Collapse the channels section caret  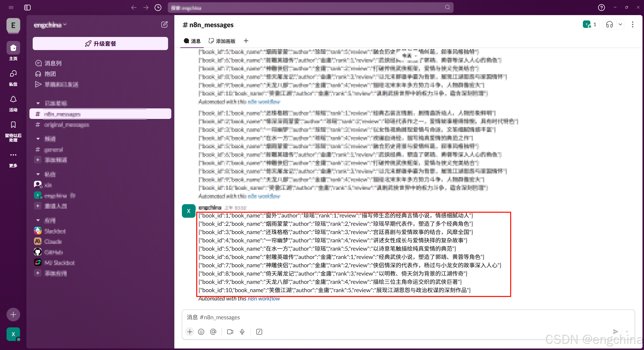tap(38, 139)
